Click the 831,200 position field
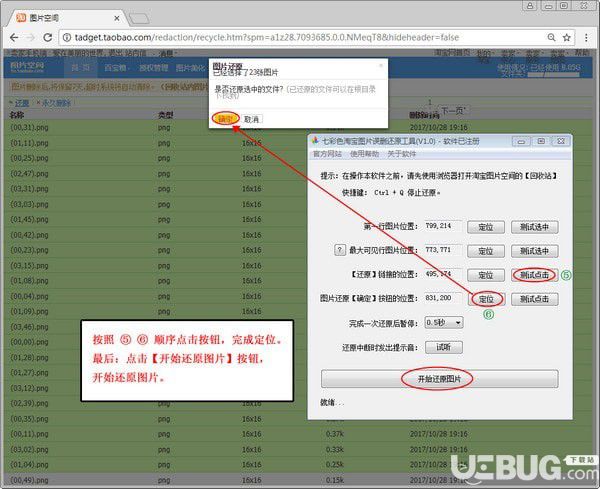This screenshot has height=489, width=600. [443, 298]
